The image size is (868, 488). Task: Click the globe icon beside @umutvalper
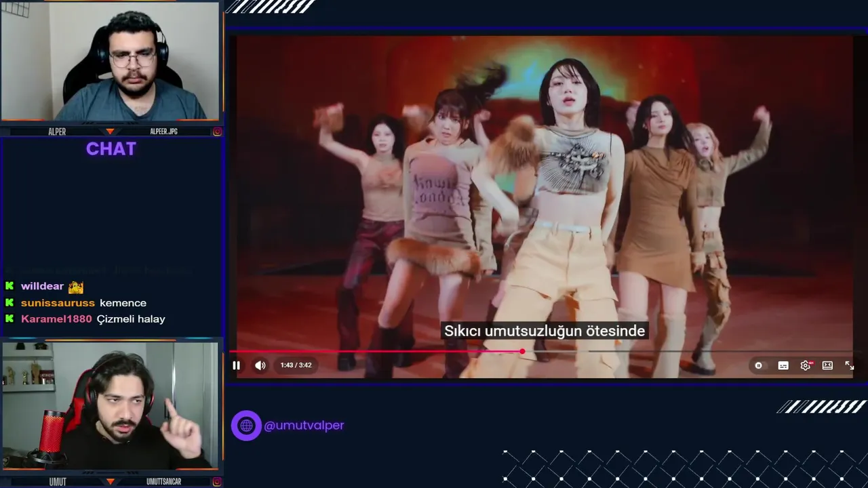click(246, 426)
